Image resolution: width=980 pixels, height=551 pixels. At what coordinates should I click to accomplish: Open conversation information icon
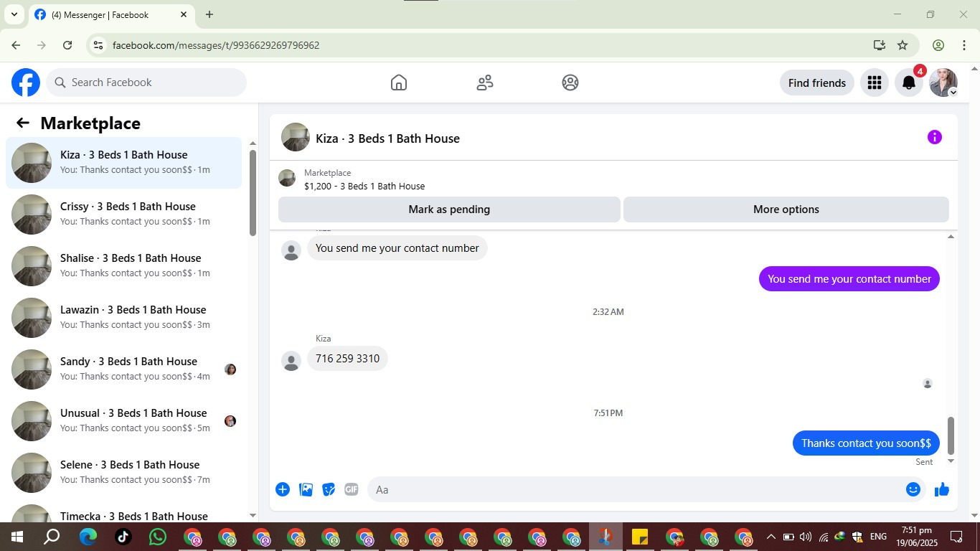(x=934, y=137)
